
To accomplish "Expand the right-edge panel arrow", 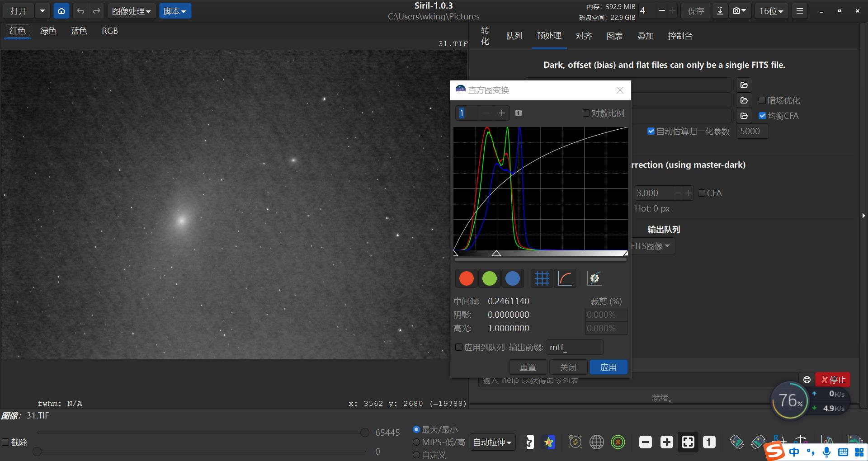I will tap(863, 216).
